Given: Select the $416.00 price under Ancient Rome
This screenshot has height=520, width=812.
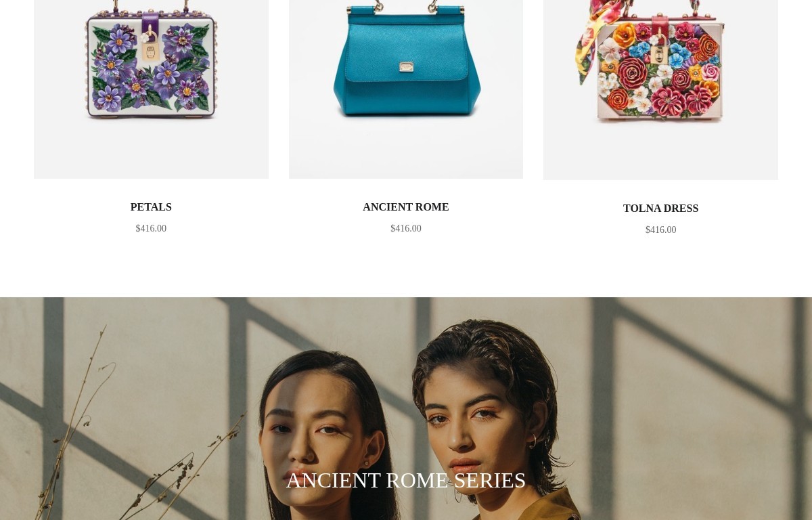Looking at the screenshot, I should tap(406, 229).
